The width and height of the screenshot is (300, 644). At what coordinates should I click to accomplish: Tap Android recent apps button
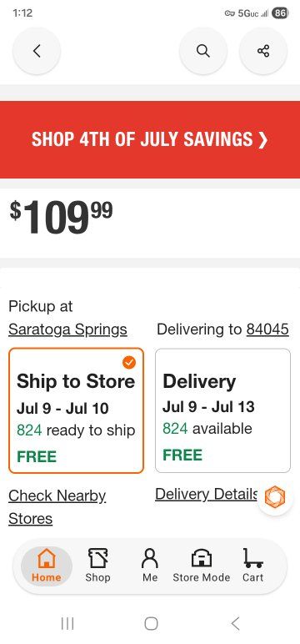point(67,623)
